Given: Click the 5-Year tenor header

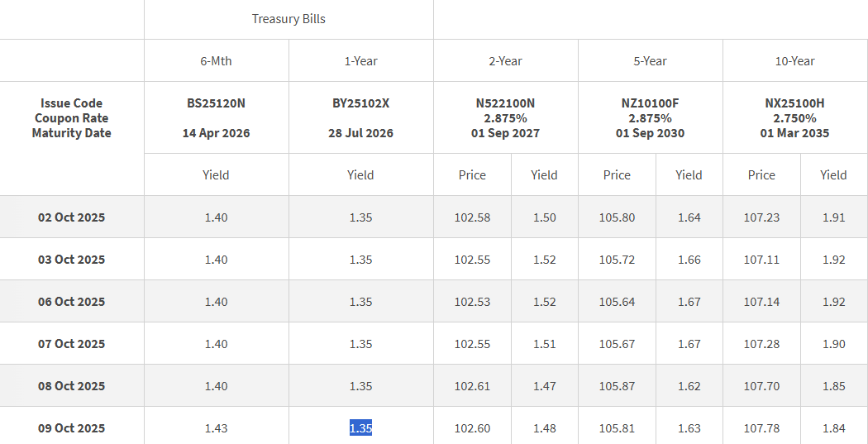Looking at the screenshot, I should (650, 60).
